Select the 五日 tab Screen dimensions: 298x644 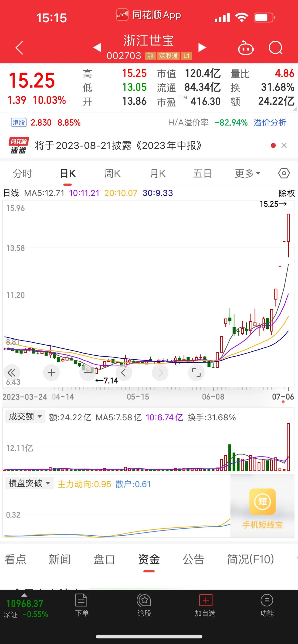202,174
